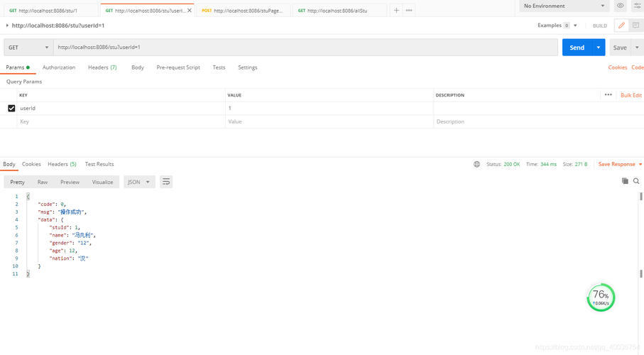
Task: Click the userId key cell
Action: 121,108
